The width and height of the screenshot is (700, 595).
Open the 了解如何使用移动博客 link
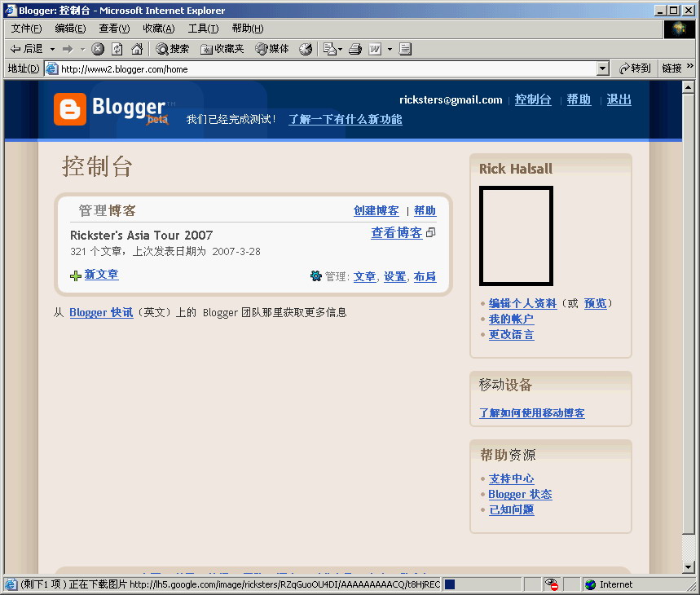click(531, 413)
